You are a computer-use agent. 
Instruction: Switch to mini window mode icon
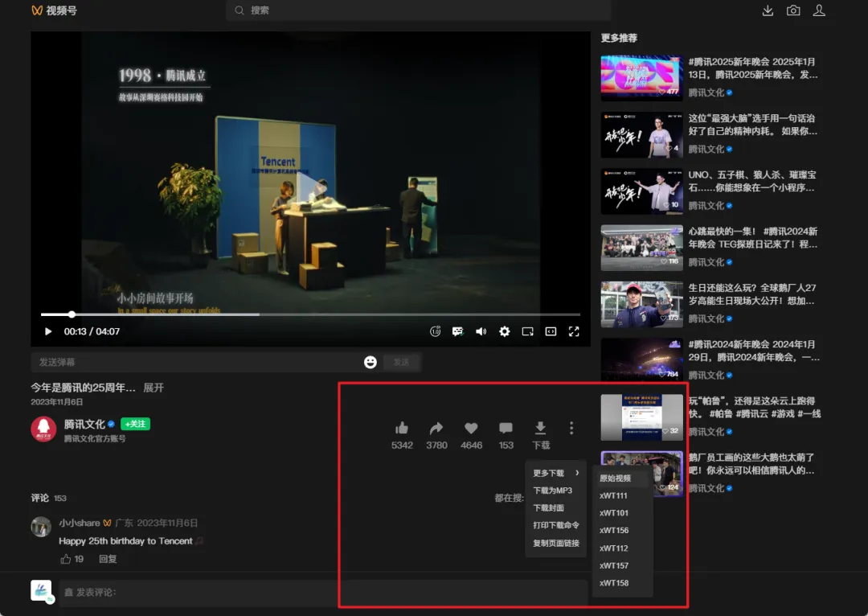pos(527,331)
